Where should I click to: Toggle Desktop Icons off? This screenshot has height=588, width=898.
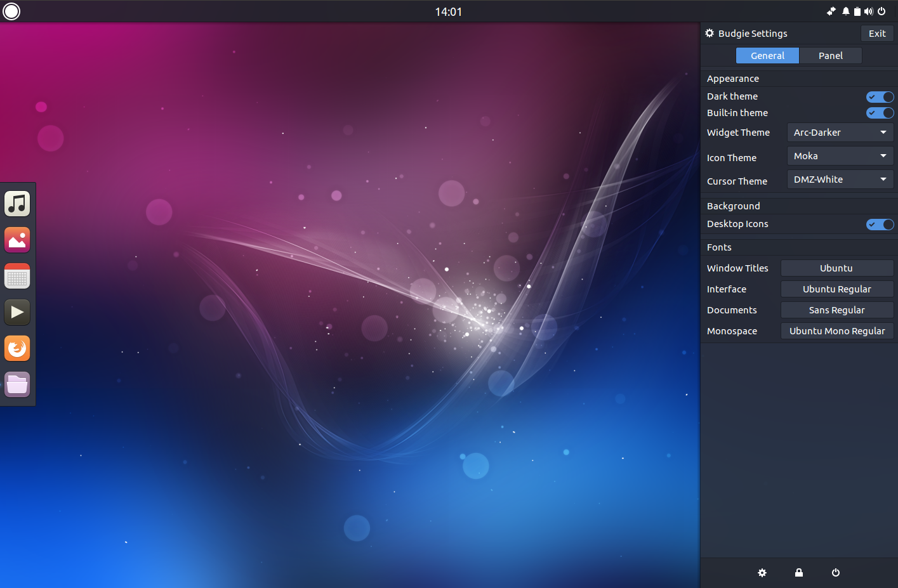pyautogui.click(x=880, y=224)
